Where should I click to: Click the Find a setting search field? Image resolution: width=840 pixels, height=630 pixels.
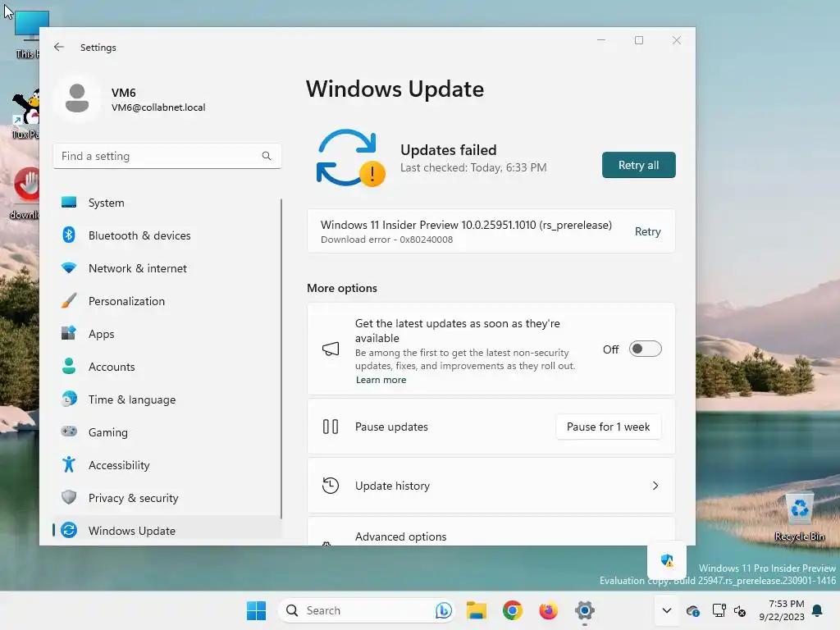click(x=167, y=156)
